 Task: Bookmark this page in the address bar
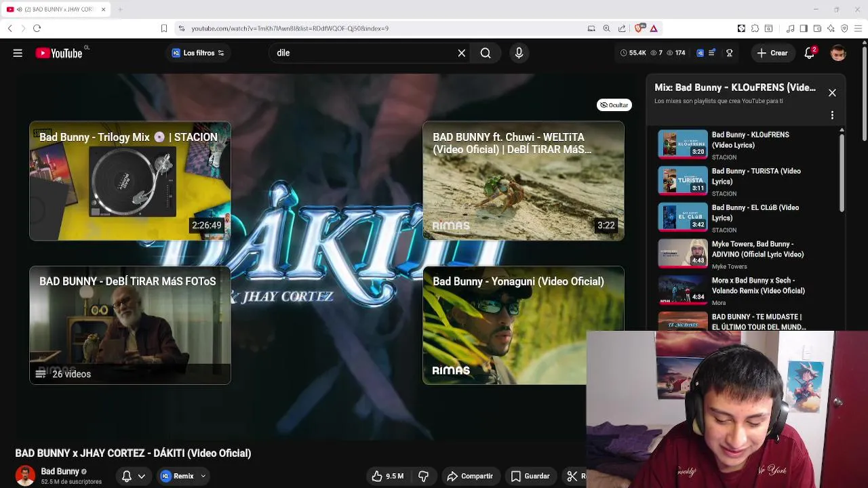click(x=163, y=28)
